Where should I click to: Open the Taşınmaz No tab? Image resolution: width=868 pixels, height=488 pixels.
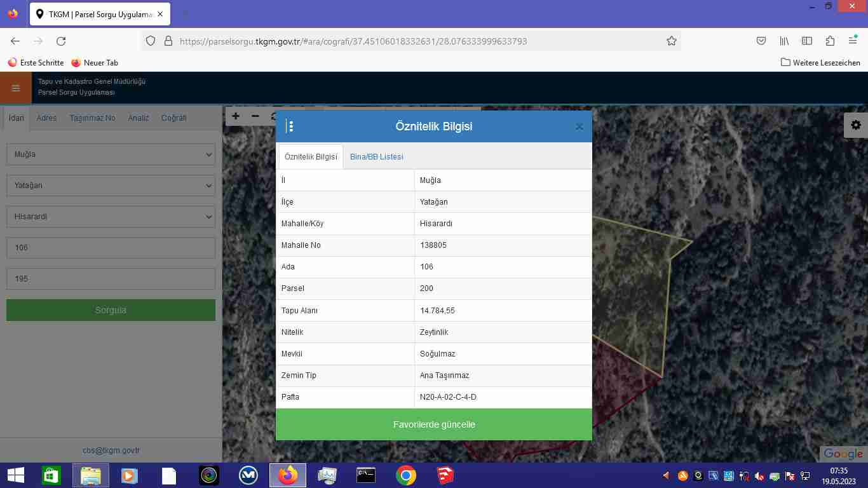(x=92, y=118)
